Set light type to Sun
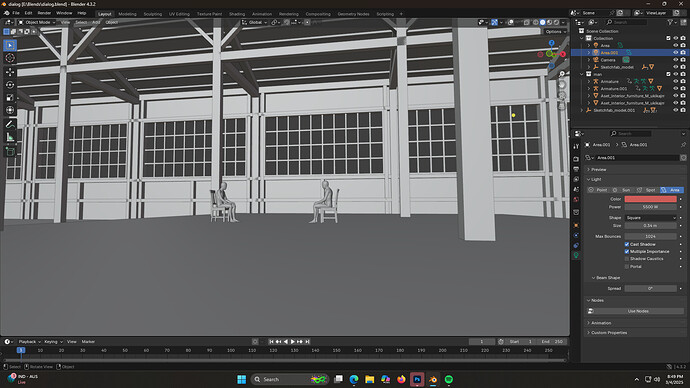Screen dimensions: 690x388 pos(622,190)
